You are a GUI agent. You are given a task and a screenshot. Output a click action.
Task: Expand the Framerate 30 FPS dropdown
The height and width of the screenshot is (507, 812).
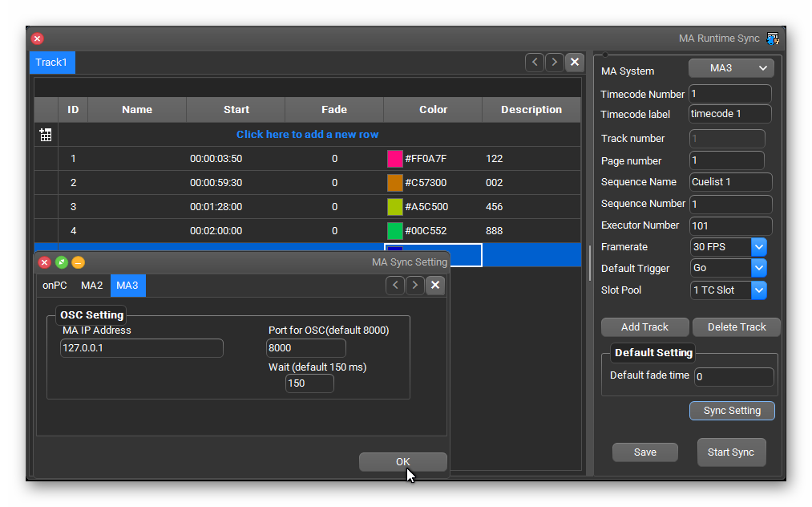[758, 247]
